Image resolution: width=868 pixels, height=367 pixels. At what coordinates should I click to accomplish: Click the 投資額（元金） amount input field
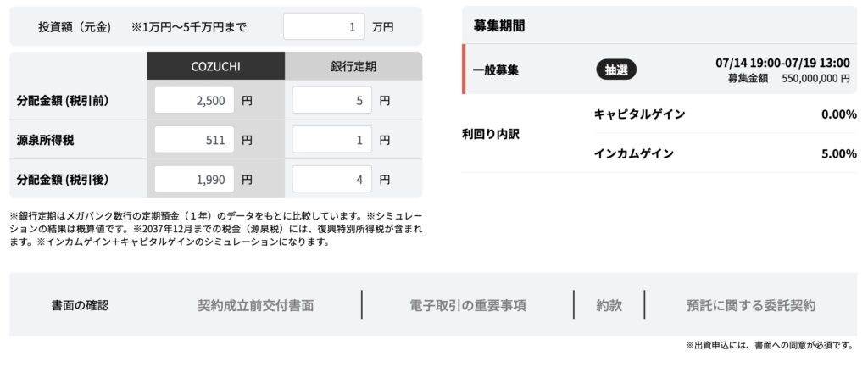tap(324, 26)
